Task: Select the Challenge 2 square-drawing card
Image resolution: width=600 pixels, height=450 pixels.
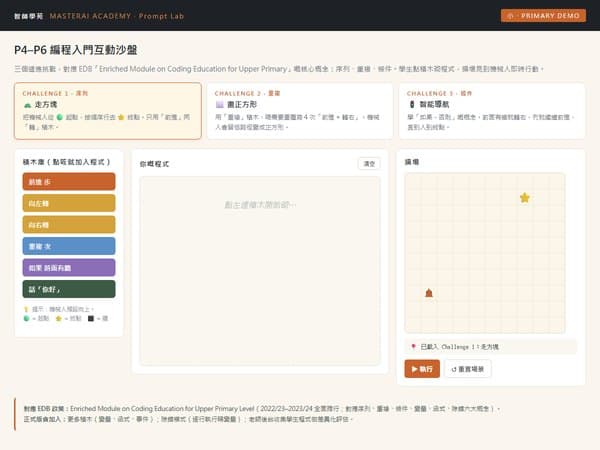Action: (x=300, y=111)
